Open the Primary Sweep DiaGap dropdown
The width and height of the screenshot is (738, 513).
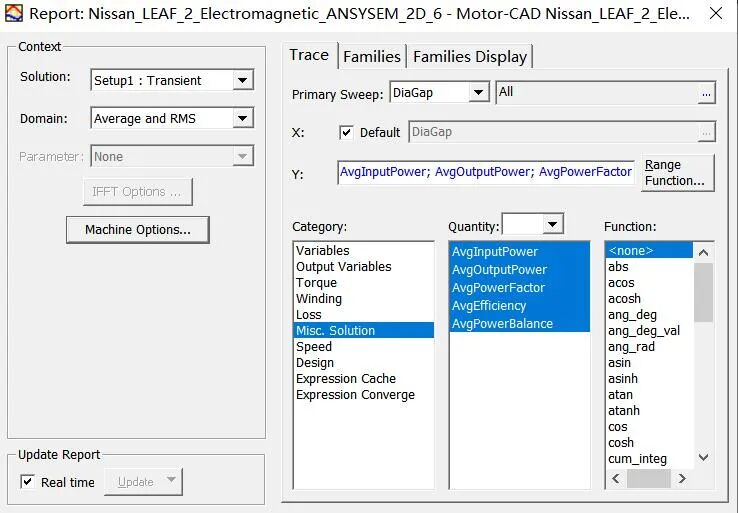tap(440, 92)
